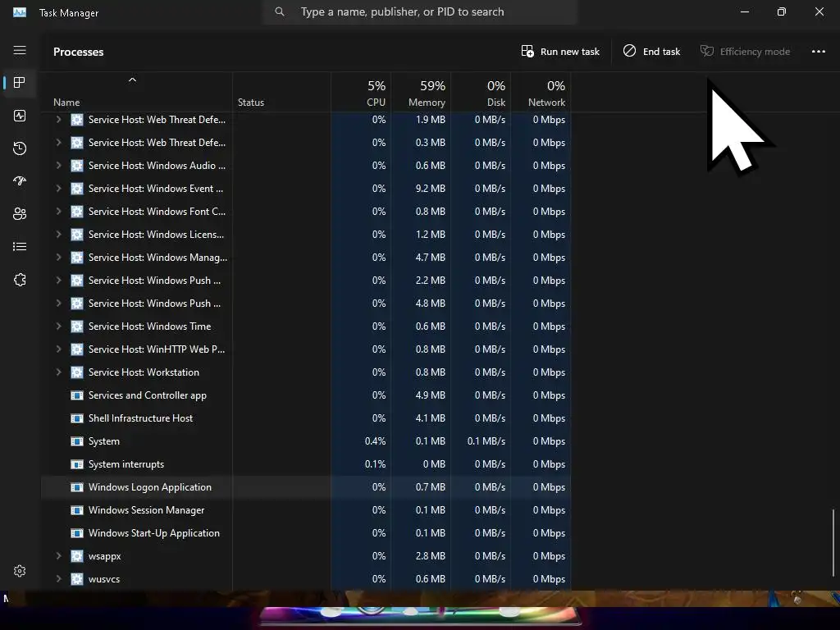The image size is (840, 630).
Task: Expand Service Host: Windows Licens... row
Action: click(58, 235)
